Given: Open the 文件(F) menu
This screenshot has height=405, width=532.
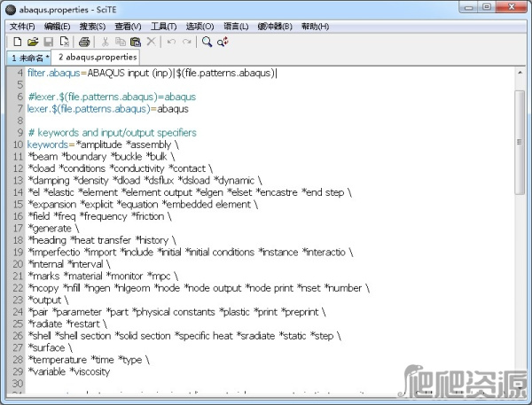Looking at the screenshot, I should click(x=22, y=26).
